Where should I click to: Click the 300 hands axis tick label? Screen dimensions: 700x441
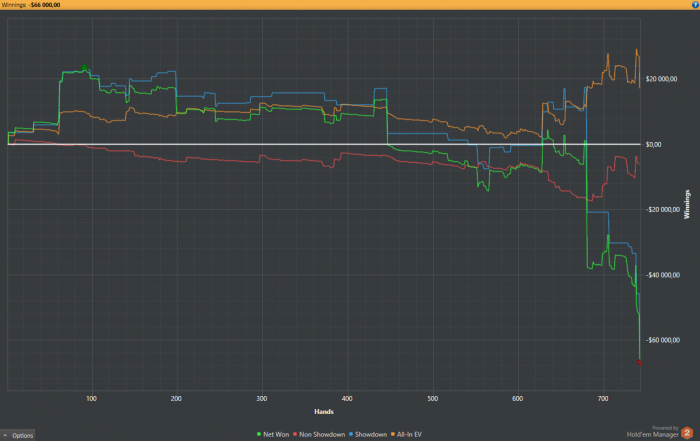262,399
